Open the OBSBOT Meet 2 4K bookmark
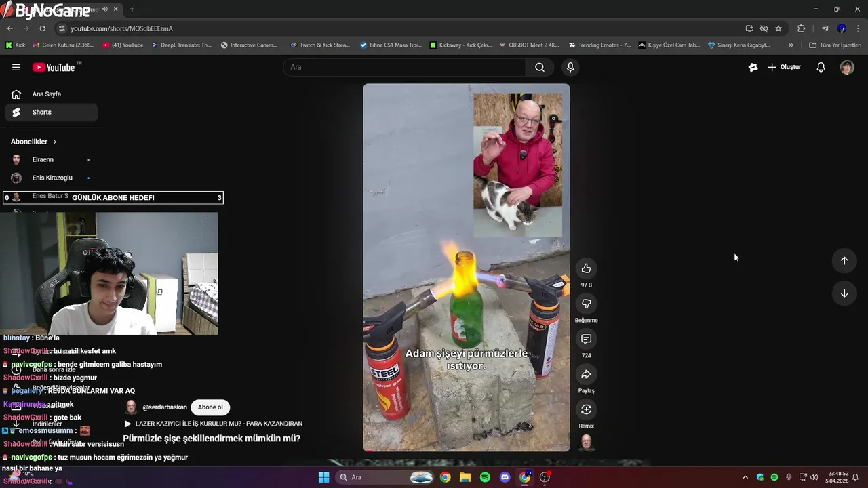 [528, 45]
